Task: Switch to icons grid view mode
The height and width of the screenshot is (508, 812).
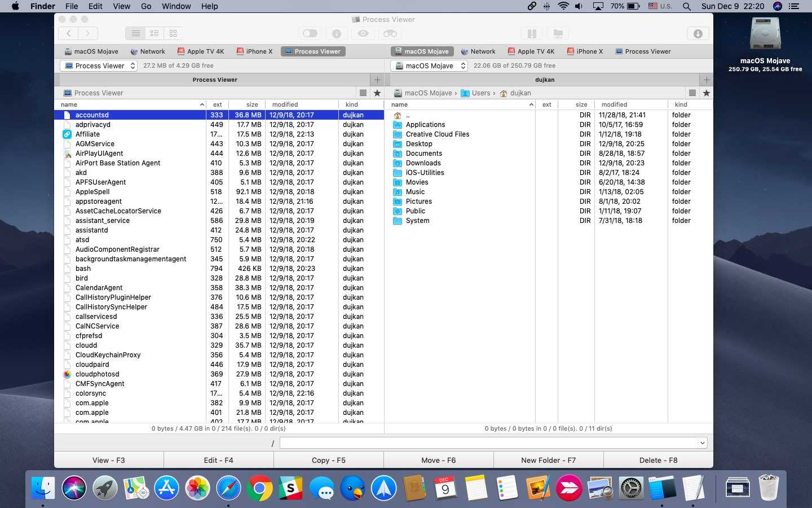Action: point(173,33)
